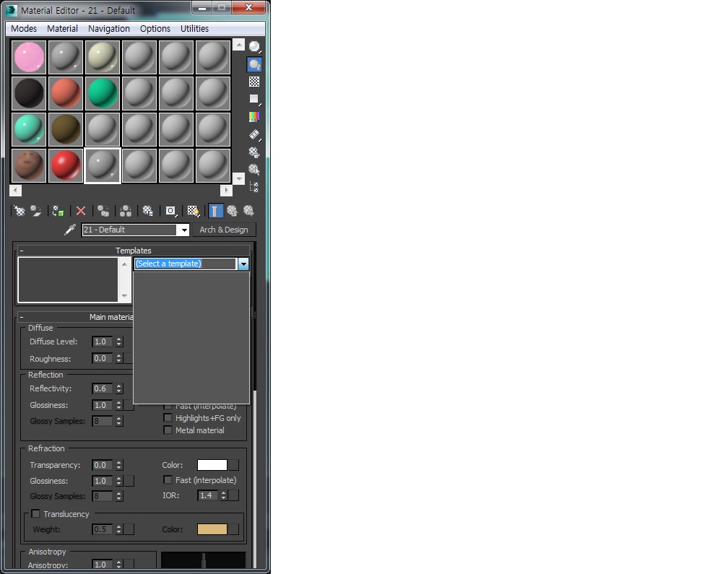The height and width of the screenshot is (574, 728).
Task: Enable Highlights+FG only checkbox
Action: tap(168, 417)
